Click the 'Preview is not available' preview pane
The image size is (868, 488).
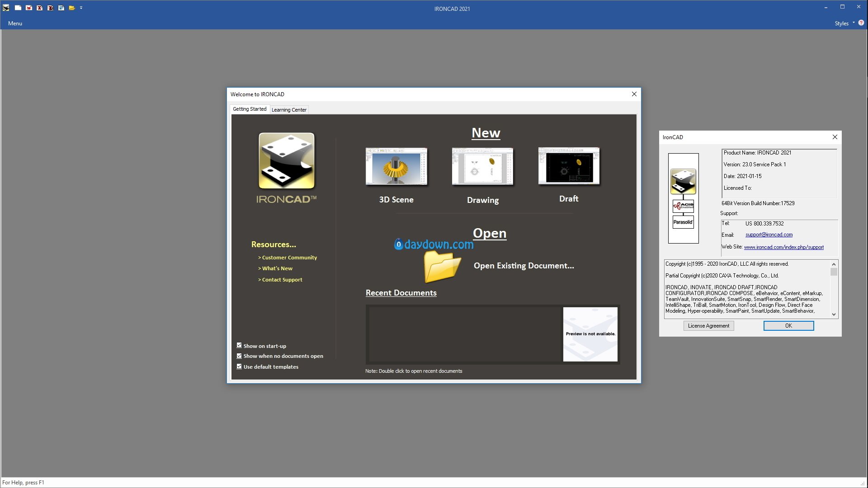590,334
